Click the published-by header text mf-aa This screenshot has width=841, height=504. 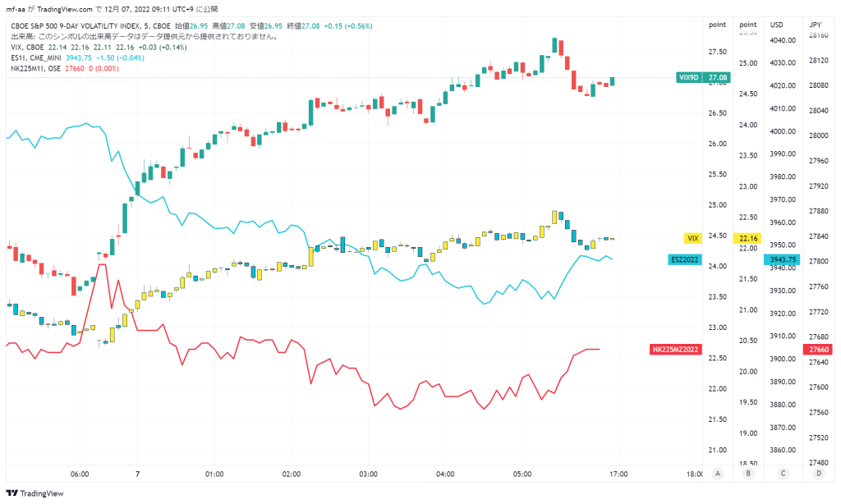click(15, 9)
